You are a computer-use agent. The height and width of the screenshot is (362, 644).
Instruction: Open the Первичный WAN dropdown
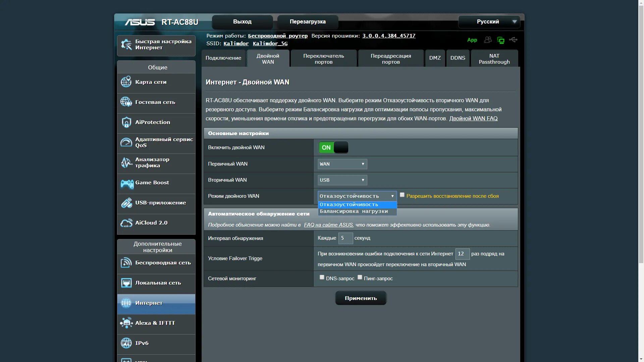[342, 164]
